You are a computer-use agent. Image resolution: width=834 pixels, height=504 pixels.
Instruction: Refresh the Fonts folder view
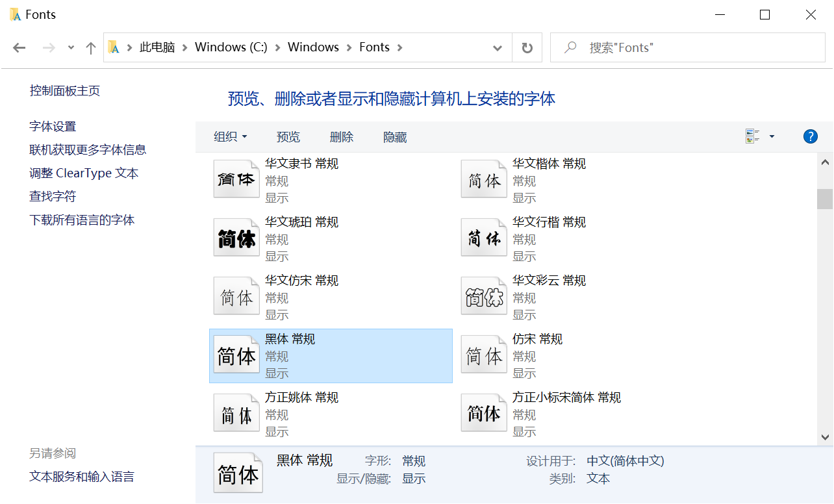pos(527,47)
